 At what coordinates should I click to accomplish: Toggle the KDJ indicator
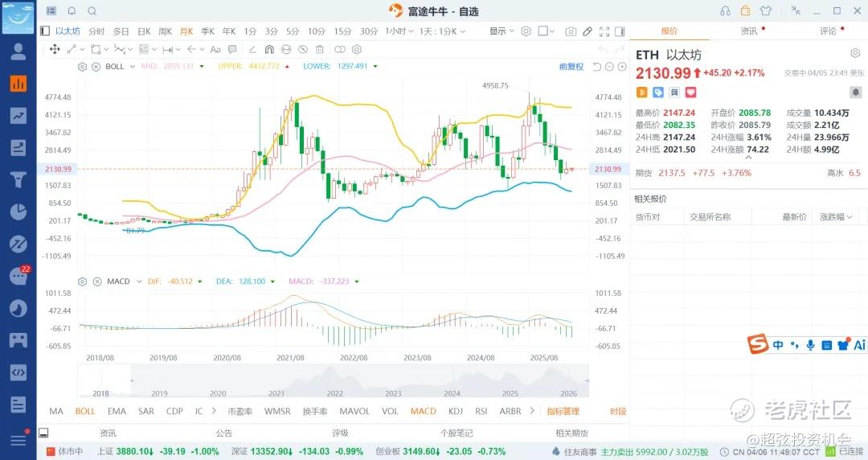tap(456, 411)
